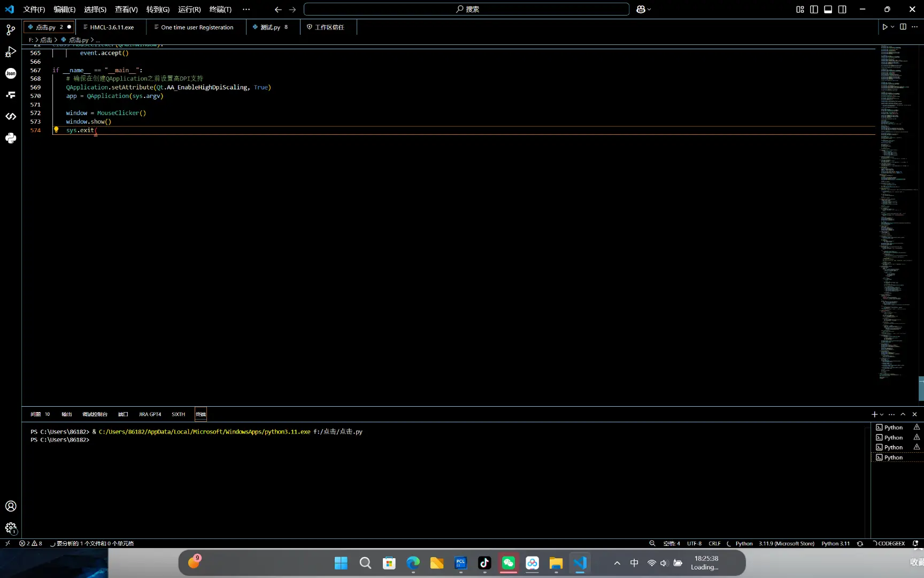Open the 输出 panel tab

pos(67,414)
